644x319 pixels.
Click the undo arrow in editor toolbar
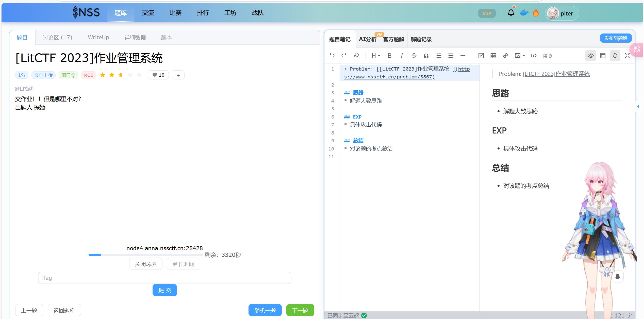332,56
